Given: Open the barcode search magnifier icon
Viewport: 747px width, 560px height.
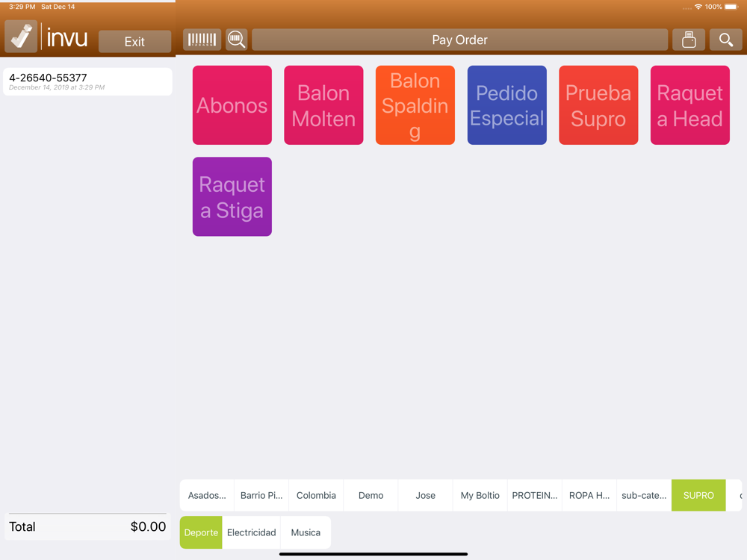Looking at the screenshot, I should pos(236,40).
